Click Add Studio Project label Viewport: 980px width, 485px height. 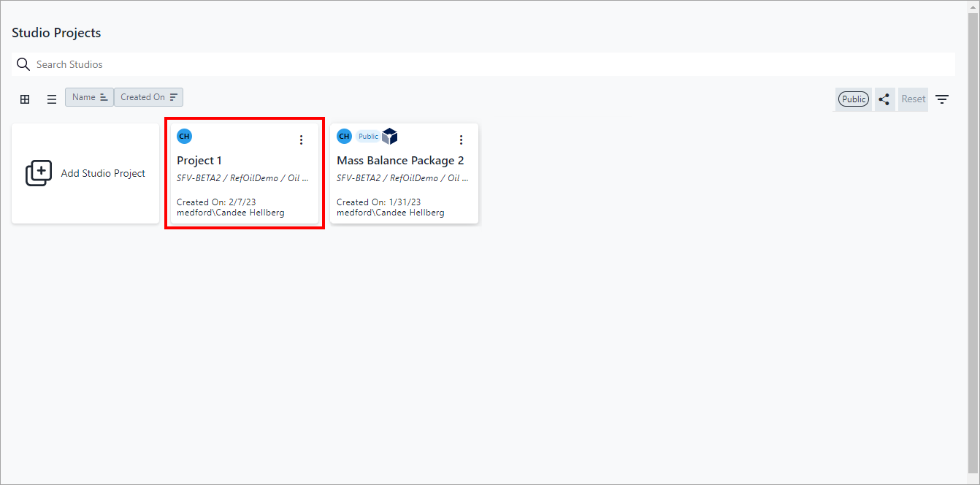click(103, 173)
